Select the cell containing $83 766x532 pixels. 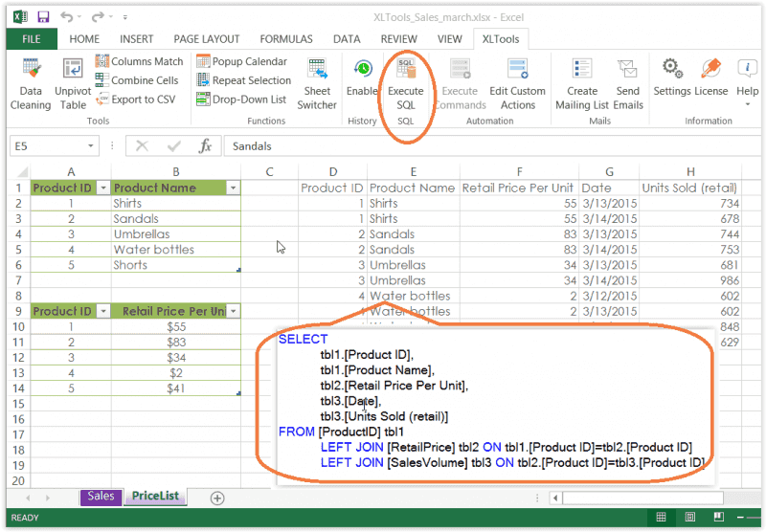point(176,343)
